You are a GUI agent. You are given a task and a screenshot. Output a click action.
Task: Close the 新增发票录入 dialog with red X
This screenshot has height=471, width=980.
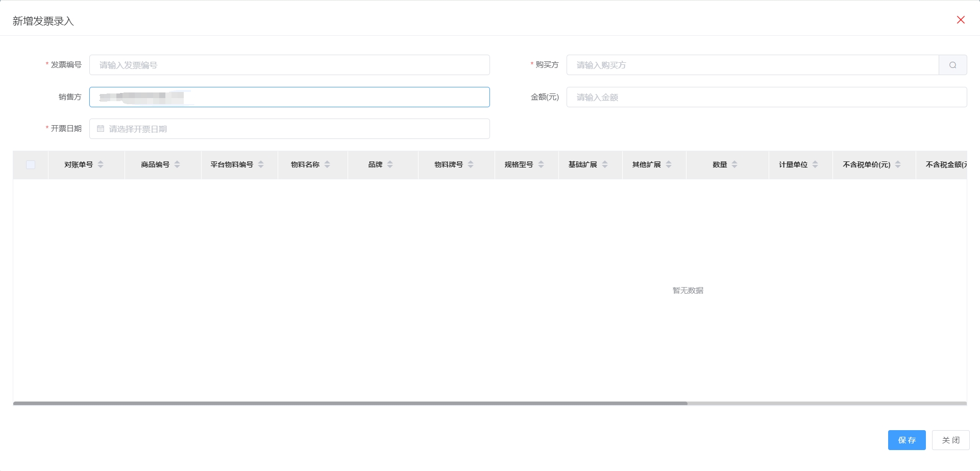tap(960, 20)
